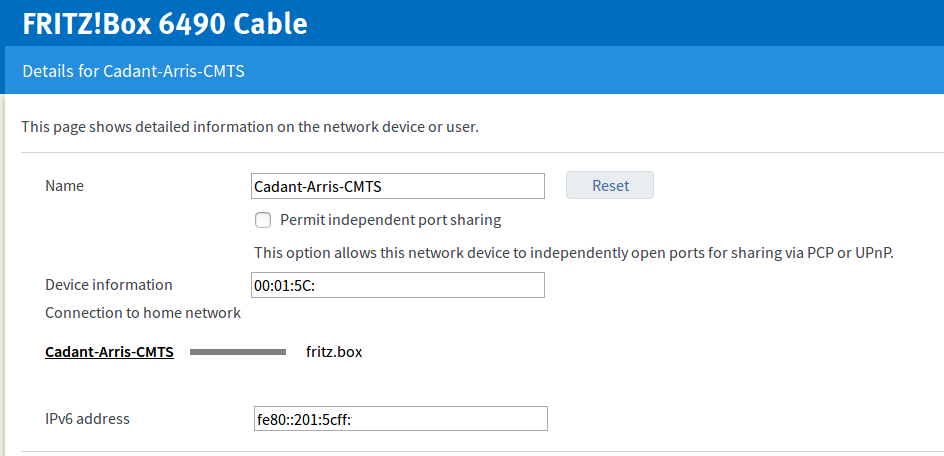Click the 'Name' field label

64,186
